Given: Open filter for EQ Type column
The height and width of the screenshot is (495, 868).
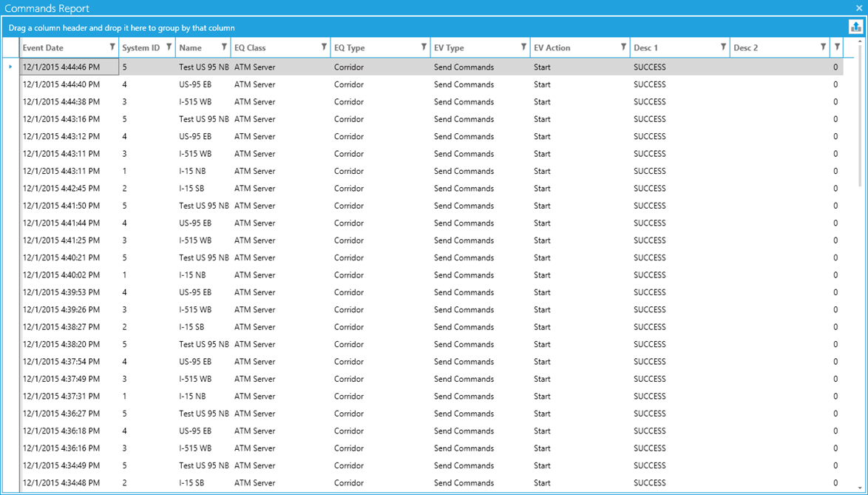Looking at the screenshot, I should tap(424, 47).
